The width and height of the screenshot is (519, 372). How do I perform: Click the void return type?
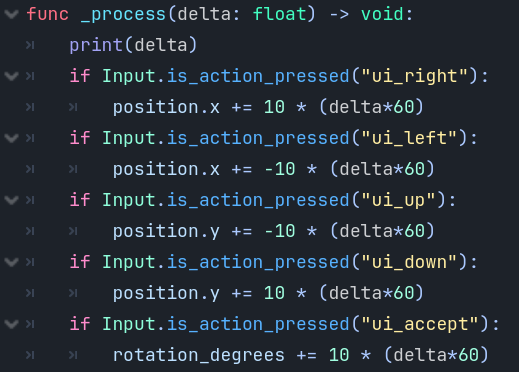click(382, 14)
